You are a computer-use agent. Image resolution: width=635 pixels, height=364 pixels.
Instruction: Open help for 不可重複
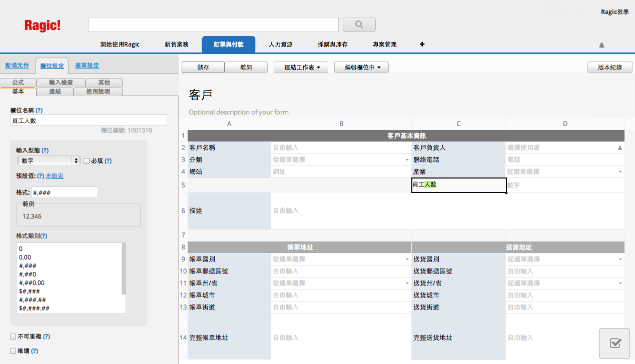point(47,337)
